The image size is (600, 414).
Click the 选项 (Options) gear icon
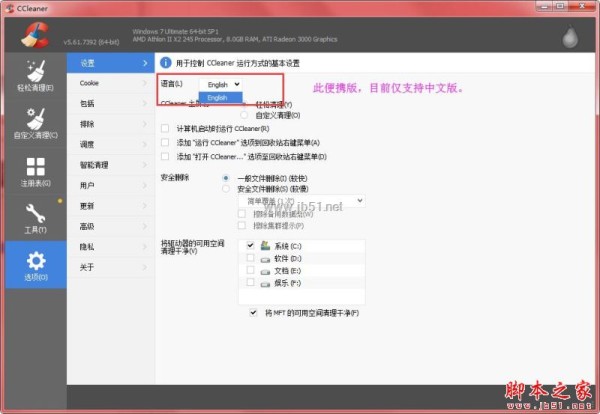click(35, 263)
